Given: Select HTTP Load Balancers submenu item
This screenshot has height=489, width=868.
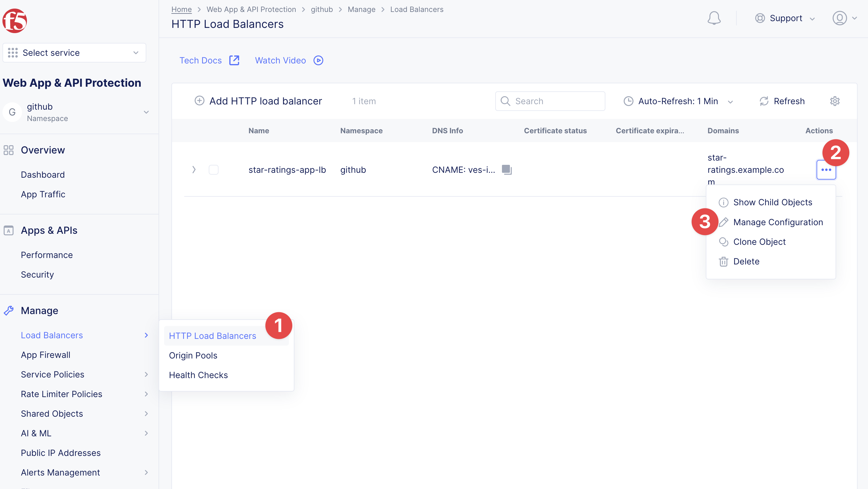Looking at the screenshot, I should coord(212,335).
